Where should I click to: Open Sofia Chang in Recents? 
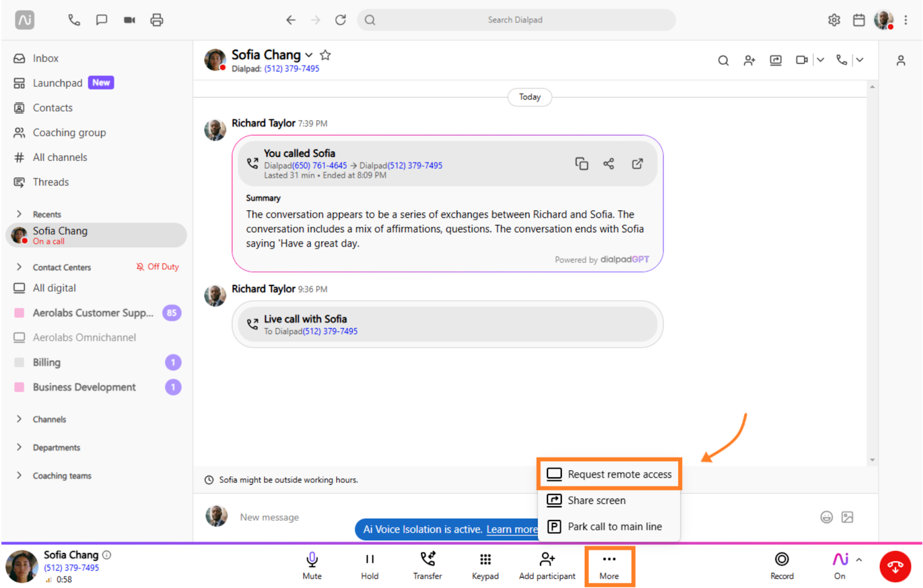[96, 235]
